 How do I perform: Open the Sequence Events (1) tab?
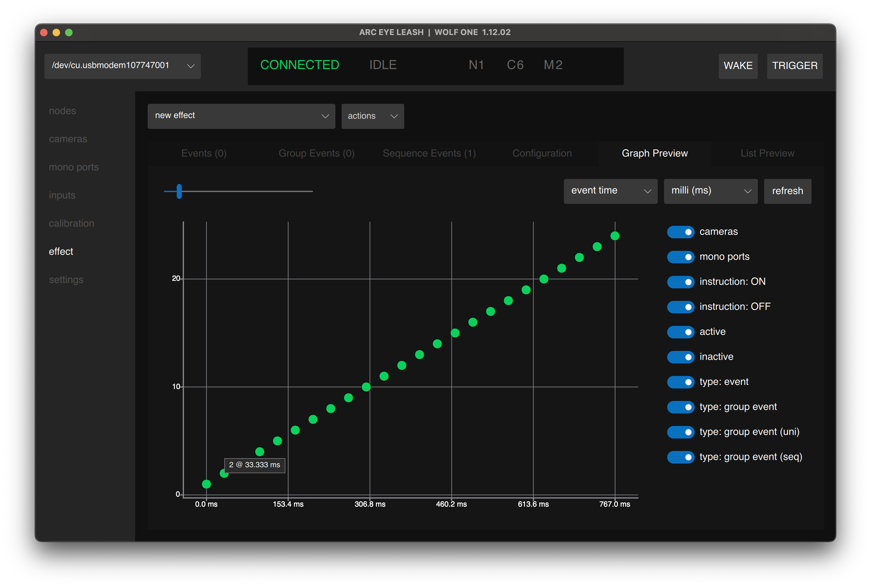click(429, 154)
